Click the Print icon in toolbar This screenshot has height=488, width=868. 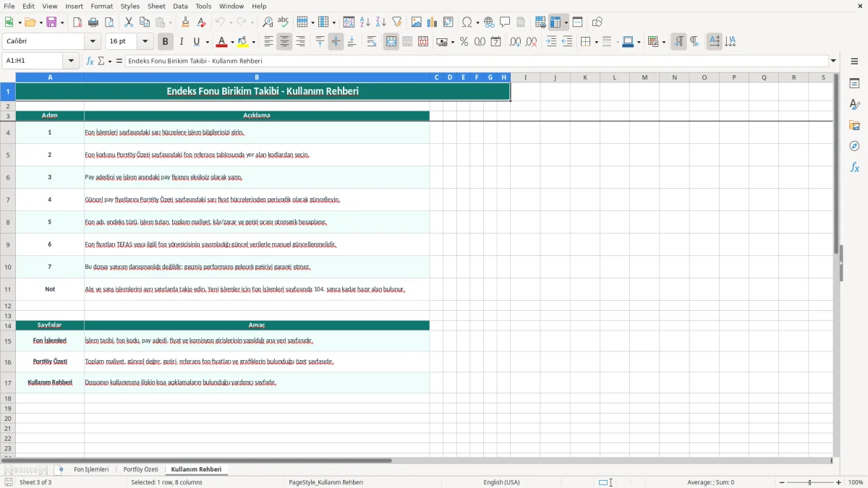coord(93,22)
